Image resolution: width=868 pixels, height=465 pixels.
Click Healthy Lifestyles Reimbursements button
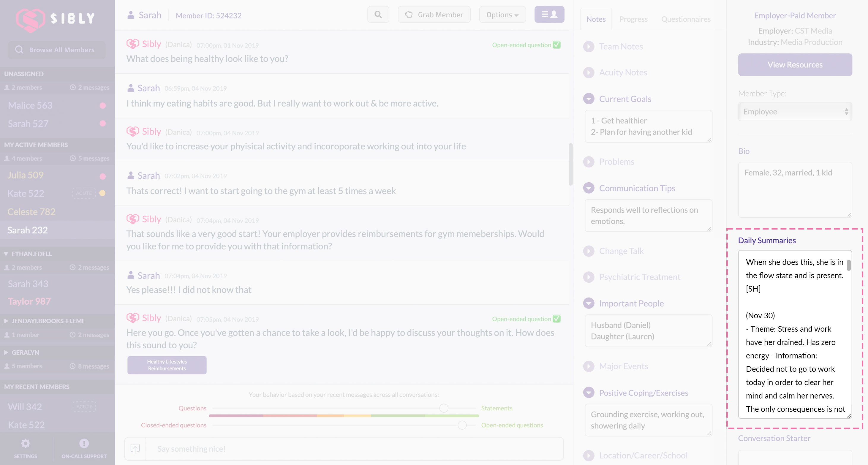[x=167, y=365]
